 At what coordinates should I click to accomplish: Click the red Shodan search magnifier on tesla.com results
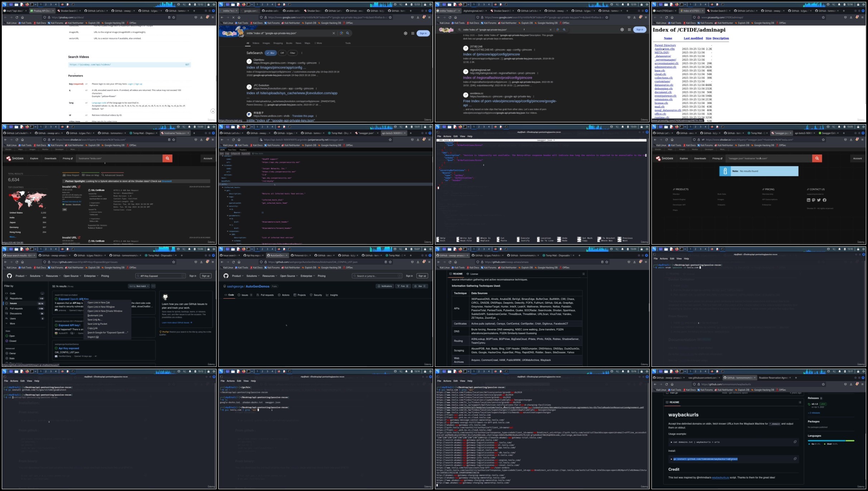167,158
